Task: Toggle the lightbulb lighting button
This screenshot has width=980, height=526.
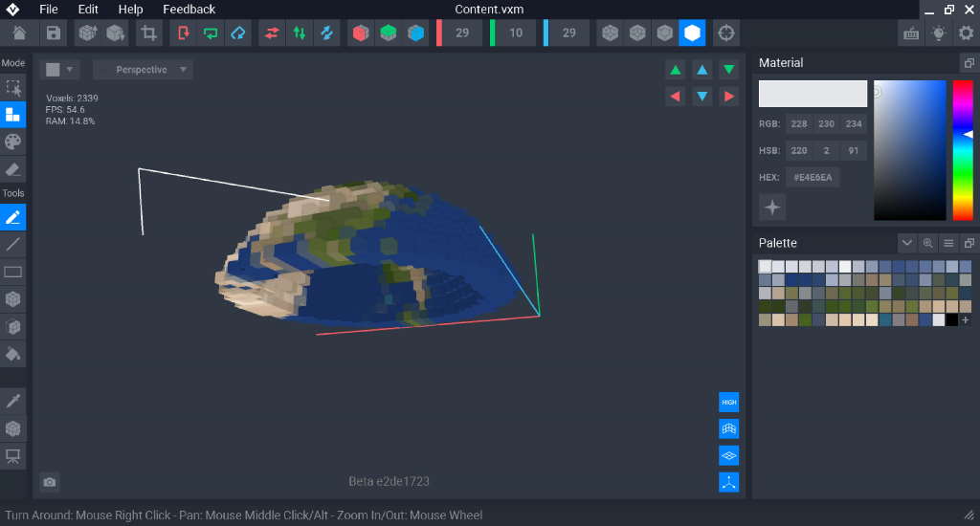Action: pyautogui.click(x=939, y=33)
